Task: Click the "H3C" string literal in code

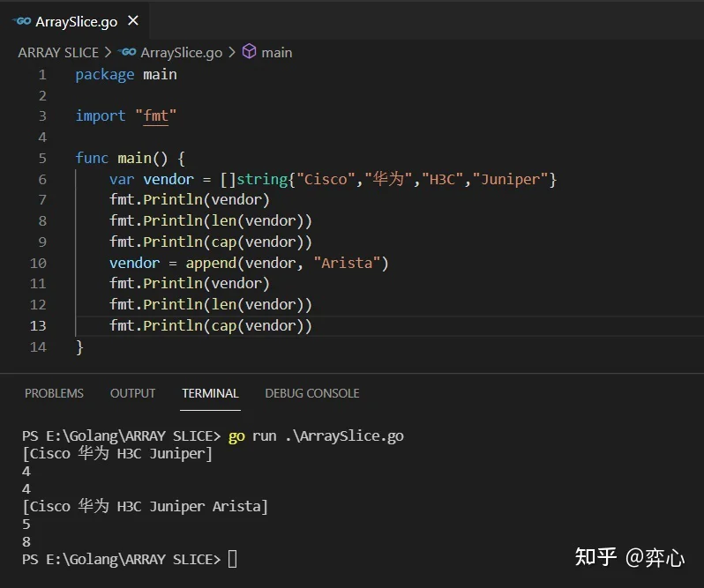Action: (x=442, y=180)
